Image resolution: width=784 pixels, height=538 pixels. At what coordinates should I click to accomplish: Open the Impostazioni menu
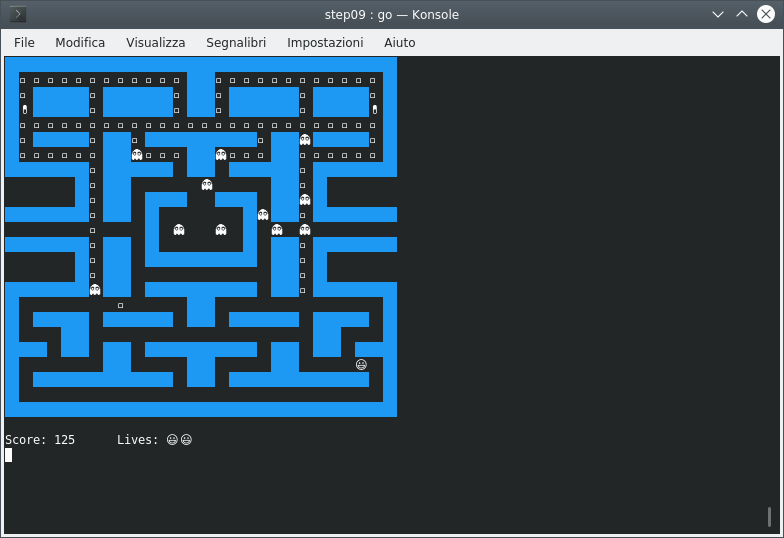(x=325, y=42)
